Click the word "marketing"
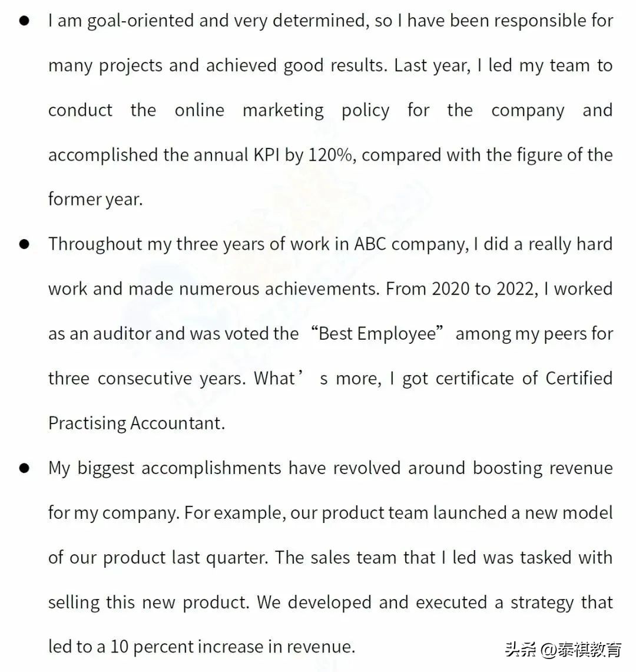 coord(283,111)
